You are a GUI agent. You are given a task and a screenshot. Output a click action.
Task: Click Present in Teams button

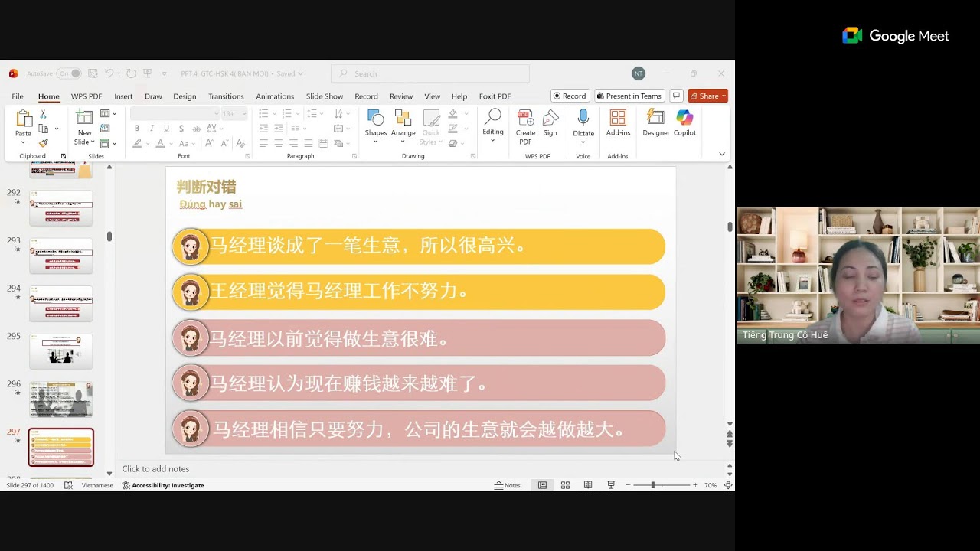click(x=629, y=96)
